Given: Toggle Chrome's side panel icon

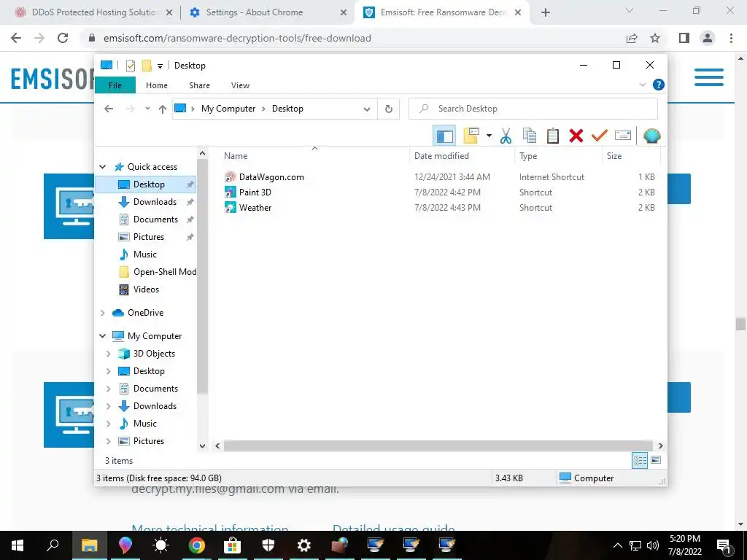Looking at the screenshot, I should (684, 38).
